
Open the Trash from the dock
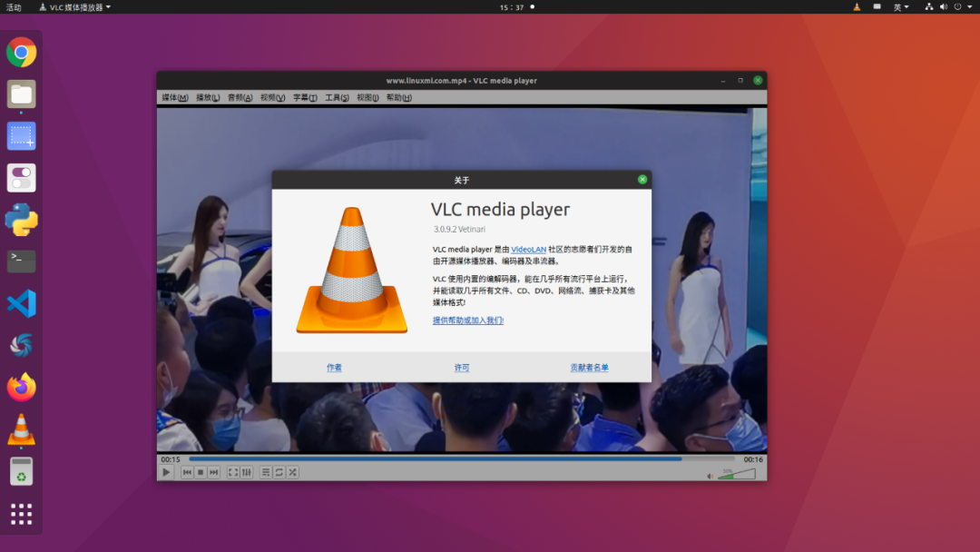tap(21, 471)
